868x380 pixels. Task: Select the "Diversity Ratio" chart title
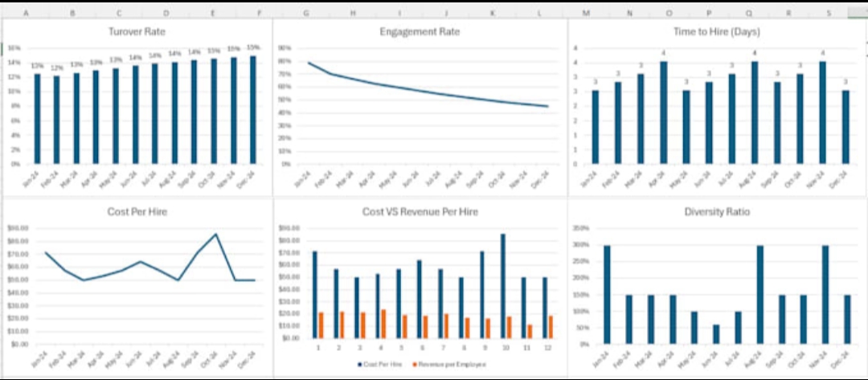tap(717, 212)
